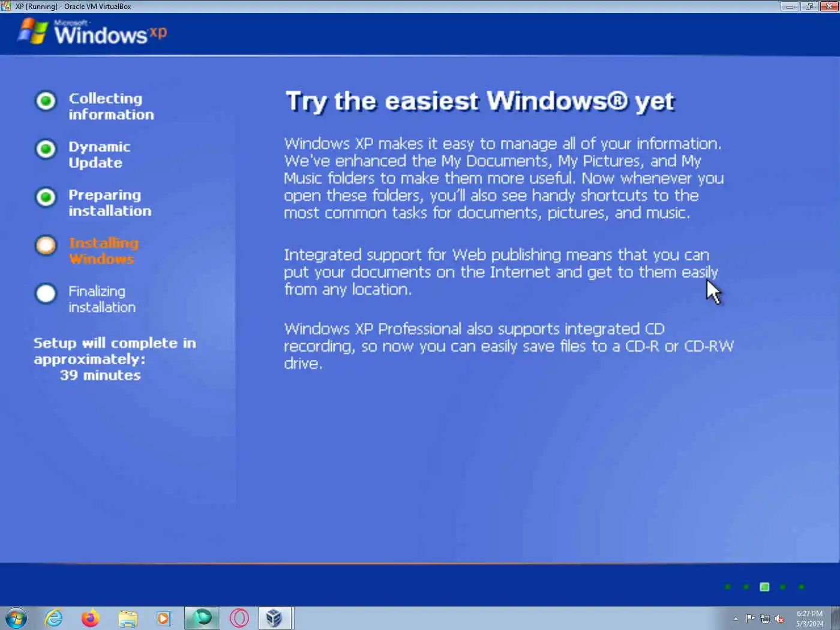Click the "39 minutes" remaining time text
Image resolution: width=840 pixels, height=630 pixels.
pyautogui.click(x=100, y=375)
